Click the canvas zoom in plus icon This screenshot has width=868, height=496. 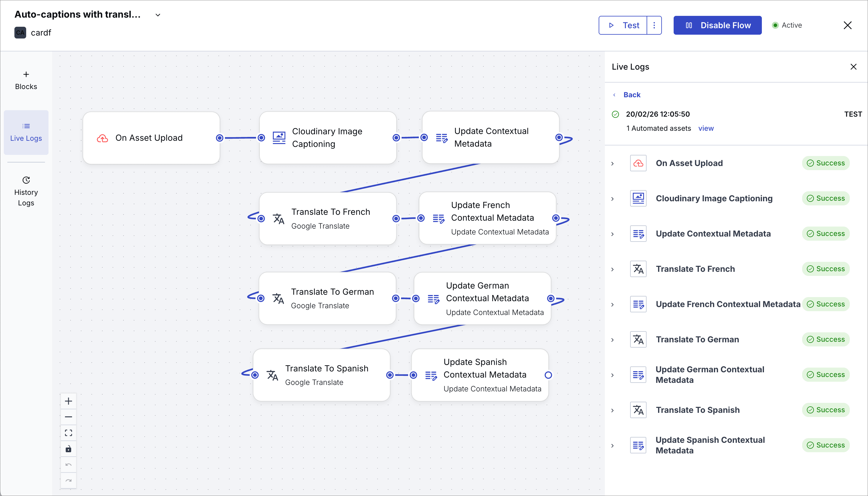click(69, 401)
